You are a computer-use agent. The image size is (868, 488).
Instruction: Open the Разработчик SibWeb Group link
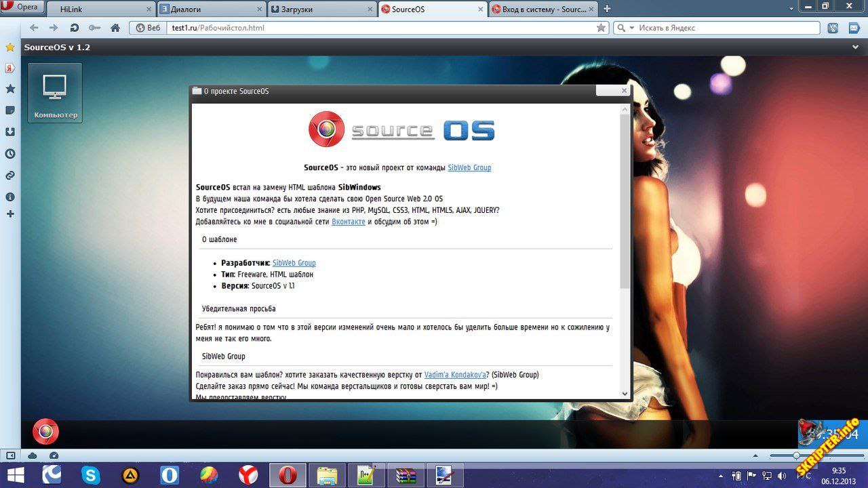294,263
